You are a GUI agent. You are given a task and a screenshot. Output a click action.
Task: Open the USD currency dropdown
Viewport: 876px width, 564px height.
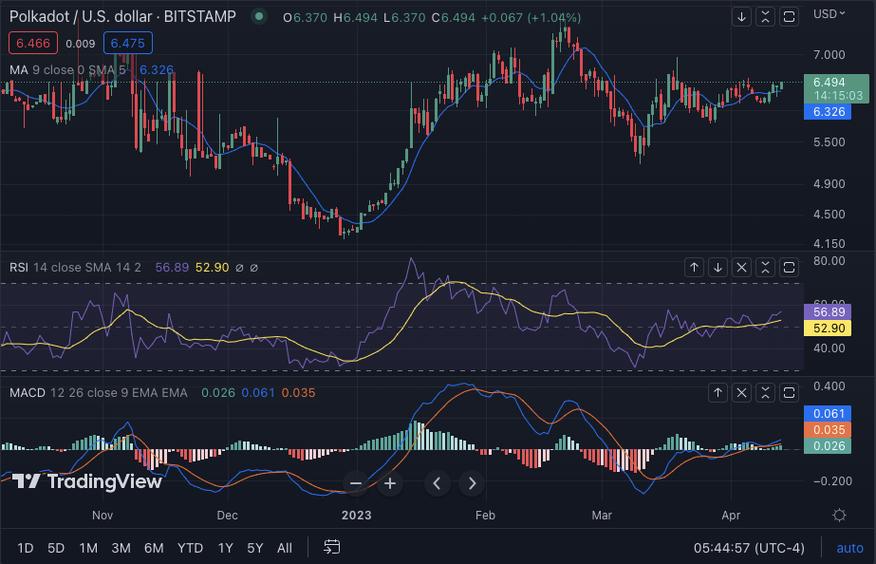click(829, 14)
